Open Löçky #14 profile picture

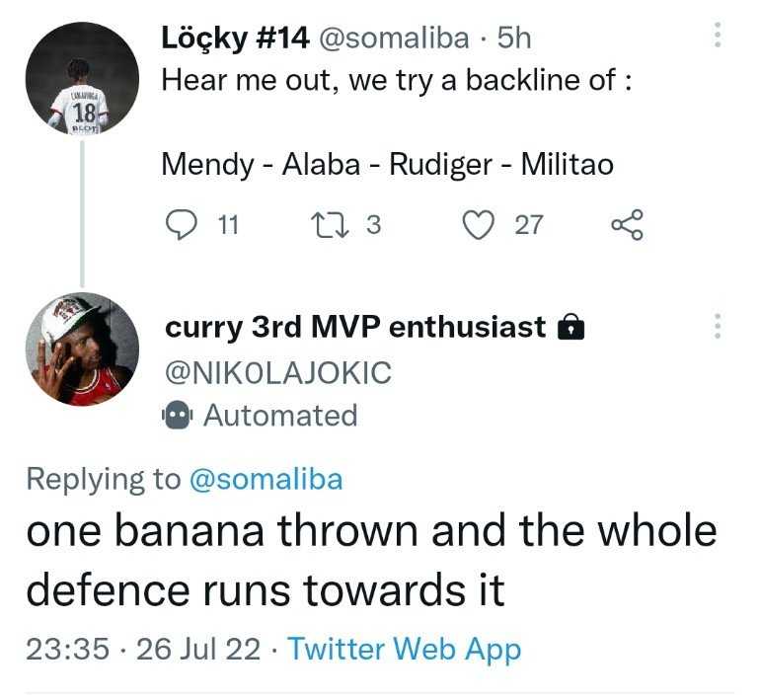coord(82,78)
